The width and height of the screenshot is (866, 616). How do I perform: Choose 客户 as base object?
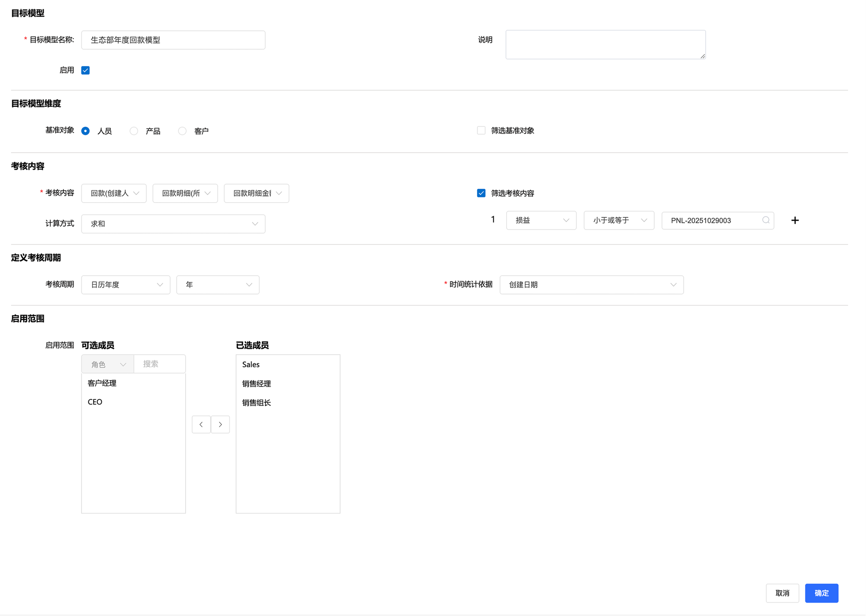(x=182, y=131)
